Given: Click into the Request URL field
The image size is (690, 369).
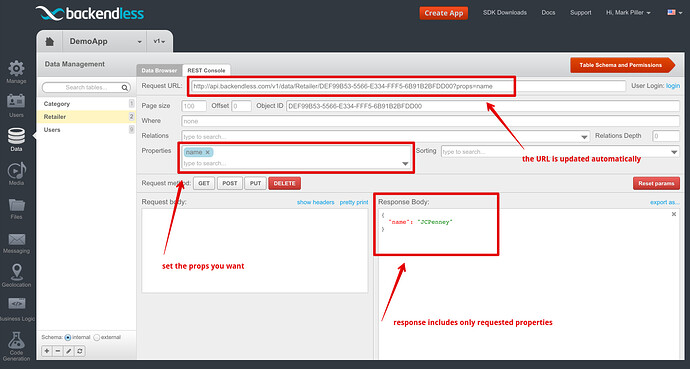Looking at the screenshot, I should (x=408, y=86).
